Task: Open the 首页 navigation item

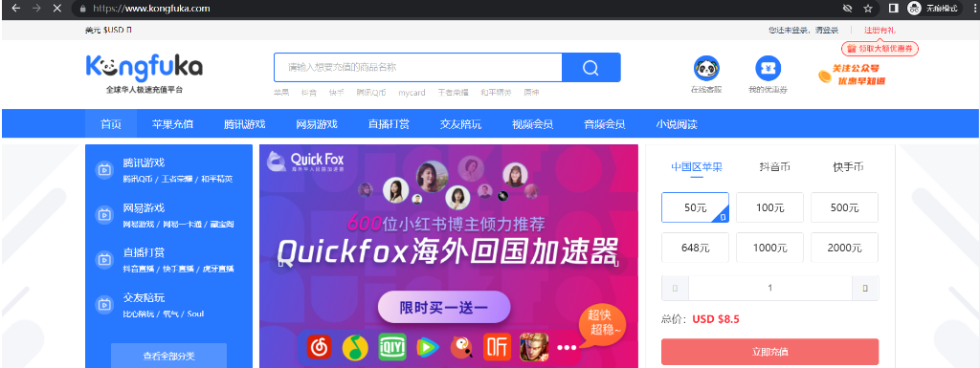Action: click(x=111, y=124)
